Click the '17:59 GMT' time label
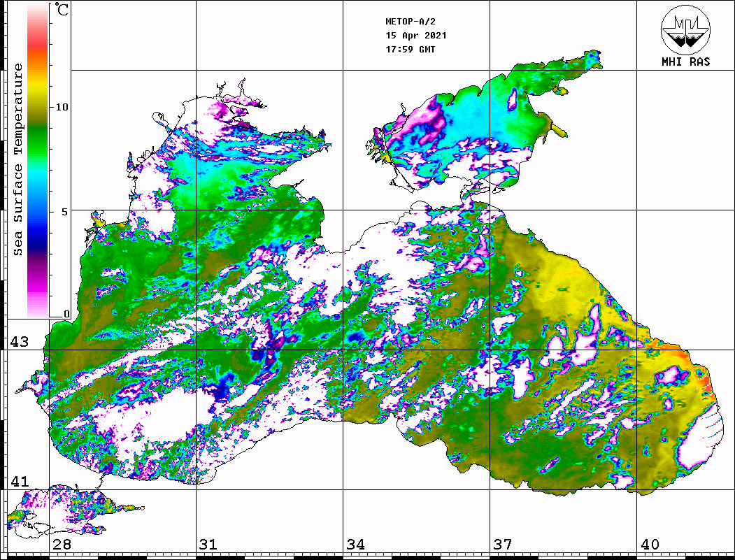Screen dimensions: 735x560 pyautogui.click(x=411, y=50)
